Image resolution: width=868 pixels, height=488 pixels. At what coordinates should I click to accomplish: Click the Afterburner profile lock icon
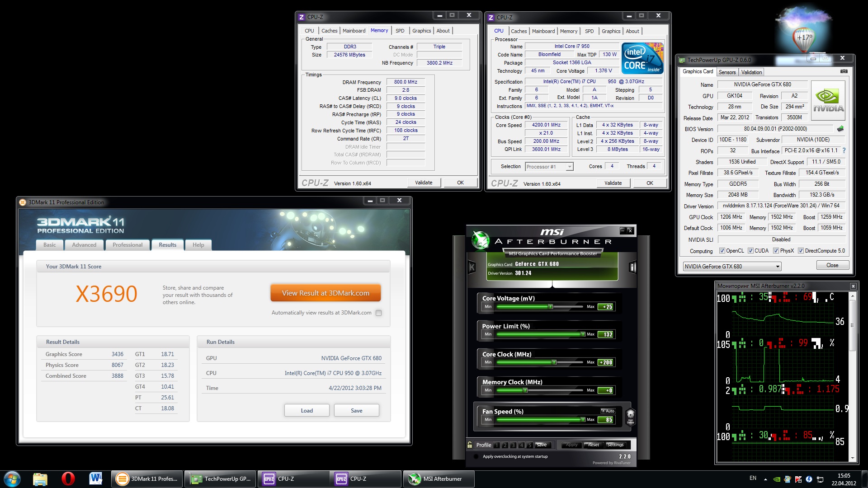(470, 445)
